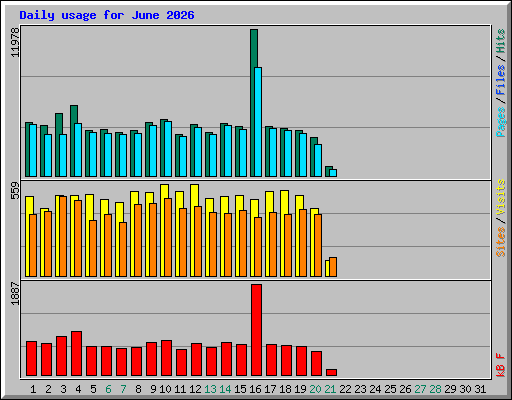Screen dimensions: 512x400
Task: Click day label 21 on the x-axis
Action: 330,389
